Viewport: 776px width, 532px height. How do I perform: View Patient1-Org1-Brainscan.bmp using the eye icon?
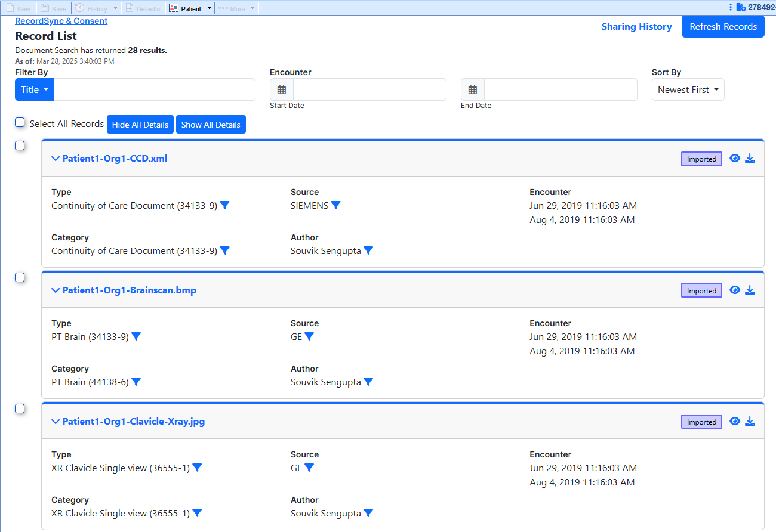[735, 290]
